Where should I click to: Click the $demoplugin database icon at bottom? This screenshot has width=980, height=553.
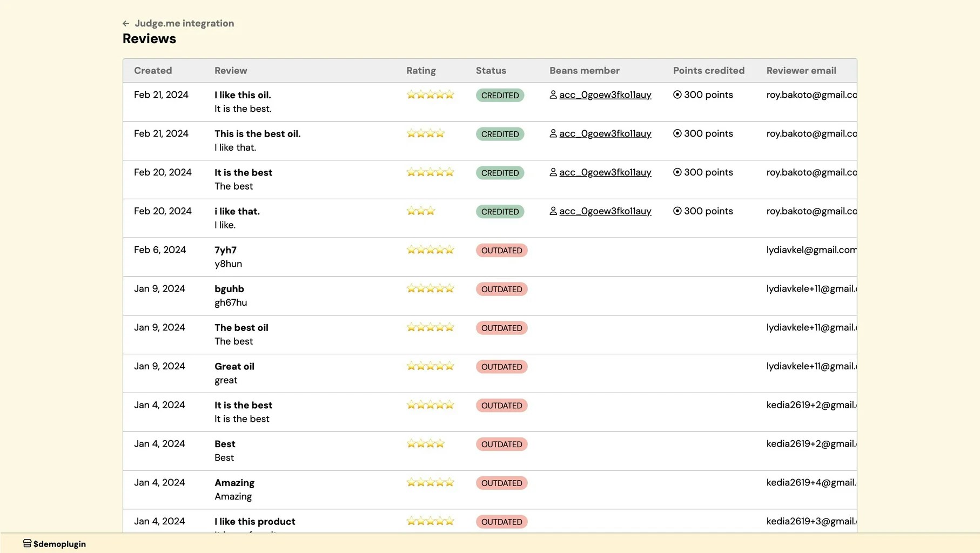point(26,543)
